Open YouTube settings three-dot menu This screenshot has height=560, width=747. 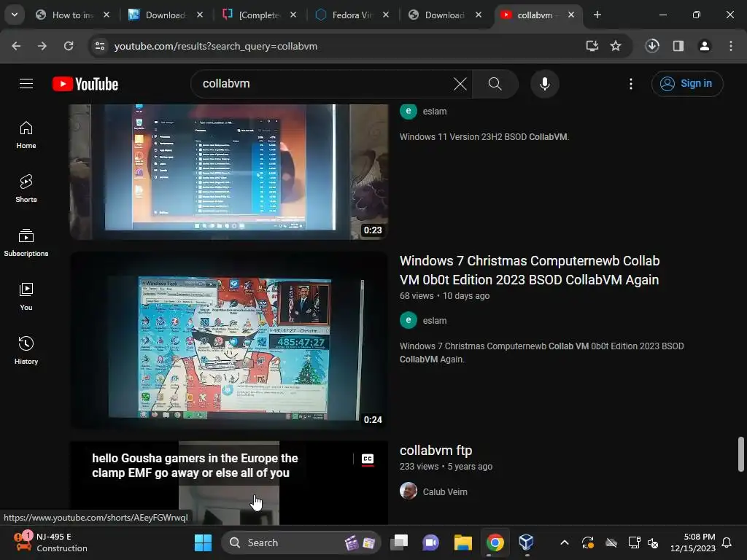[631, 84]
